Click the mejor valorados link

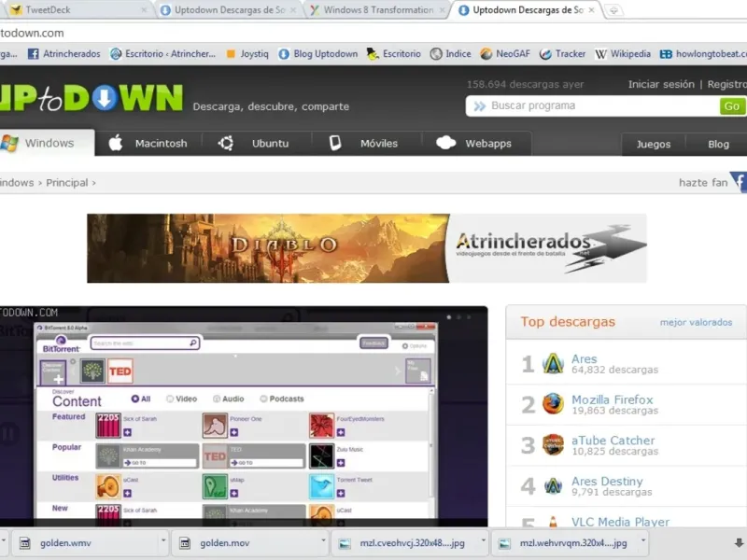click(696, 322)
